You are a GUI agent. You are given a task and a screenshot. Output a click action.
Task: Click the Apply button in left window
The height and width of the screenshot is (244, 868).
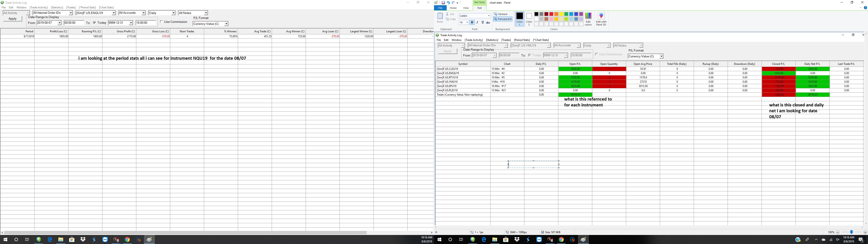pos(12,19)
